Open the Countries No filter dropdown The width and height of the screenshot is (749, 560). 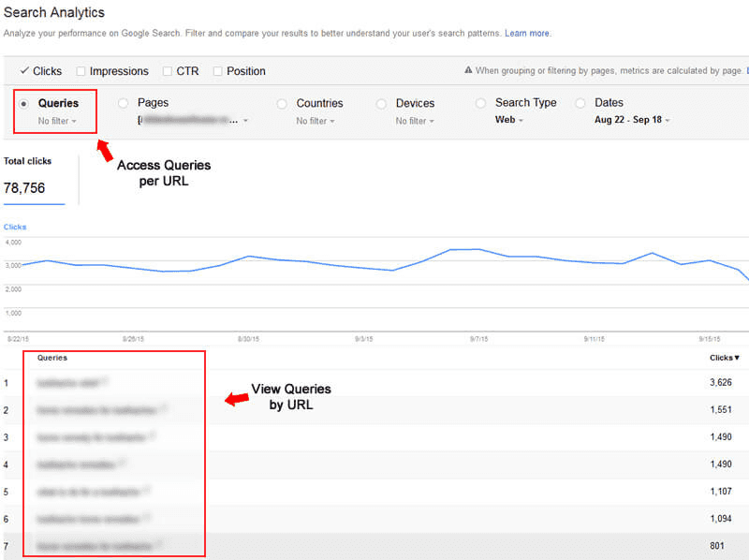[316, 121]
